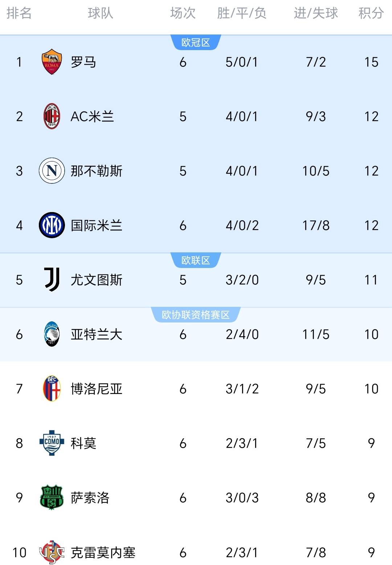Screen dimensions: 392x565
Task: Tap the Atalanta team badge
Action: pyautogui.click(x=52, y=334)
